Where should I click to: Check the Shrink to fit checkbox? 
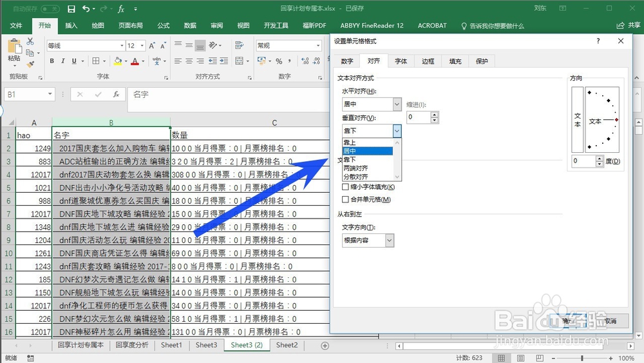click(345, 186)
